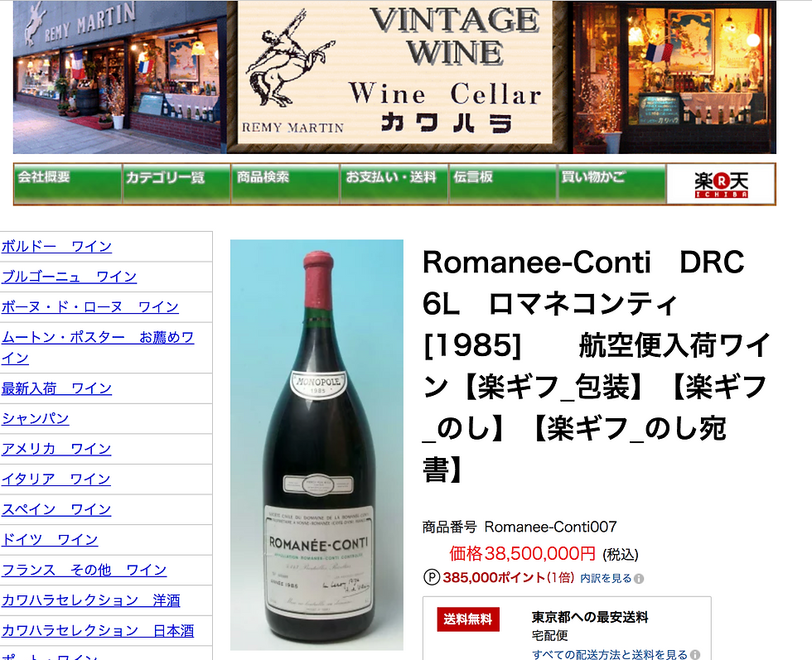Open the ムートン・ポスター お薦めワイン link
The width and height of the screenshot is (812, 660).
click(x=98, y=347)
